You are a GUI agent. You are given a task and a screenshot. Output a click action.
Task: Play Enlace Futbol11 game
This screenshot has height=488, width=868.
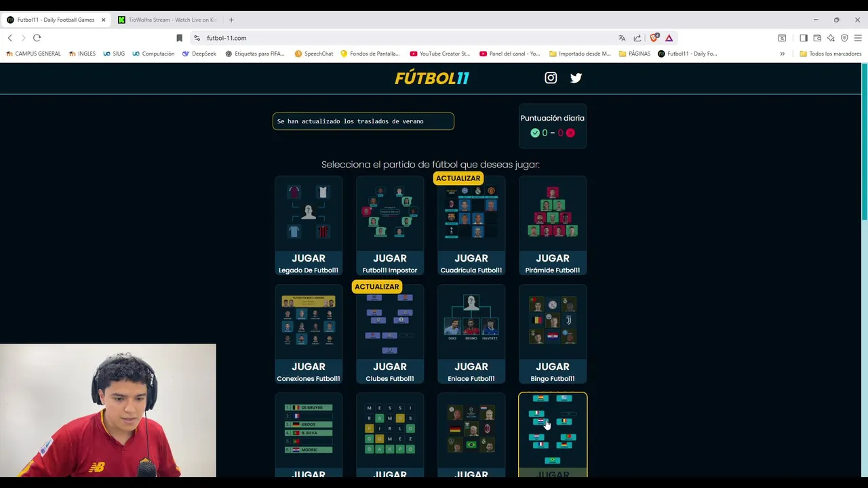click(x=471, y=334)
